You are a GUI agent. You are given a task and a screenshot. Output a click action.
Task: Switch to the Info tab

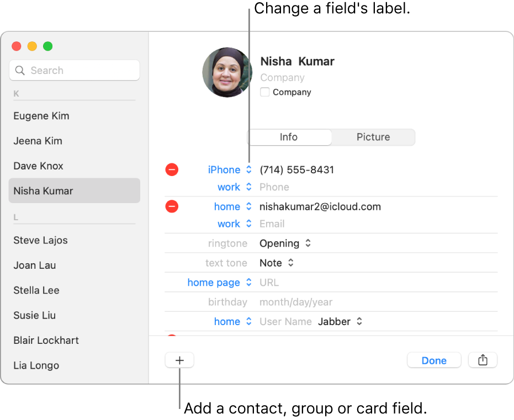pyautogui.click(x=289, y=137)
